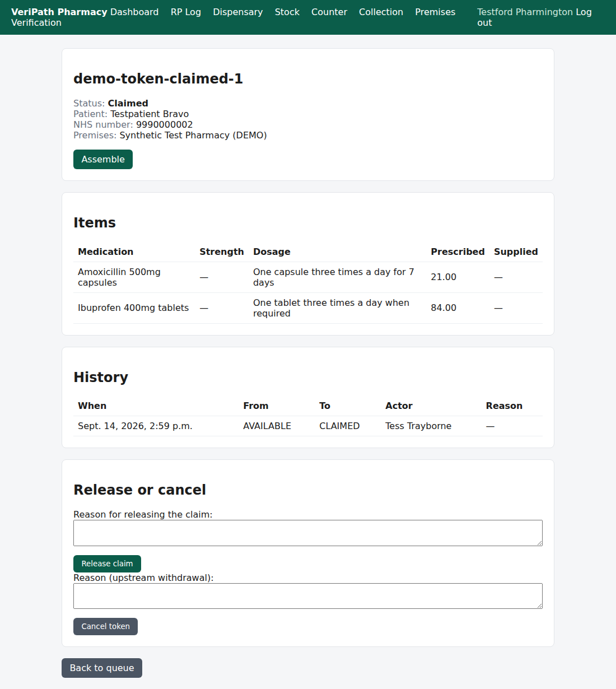The image size is (616, 689).
Task: Click the NHS number 9990000002
Action: (x=164, y=124)
